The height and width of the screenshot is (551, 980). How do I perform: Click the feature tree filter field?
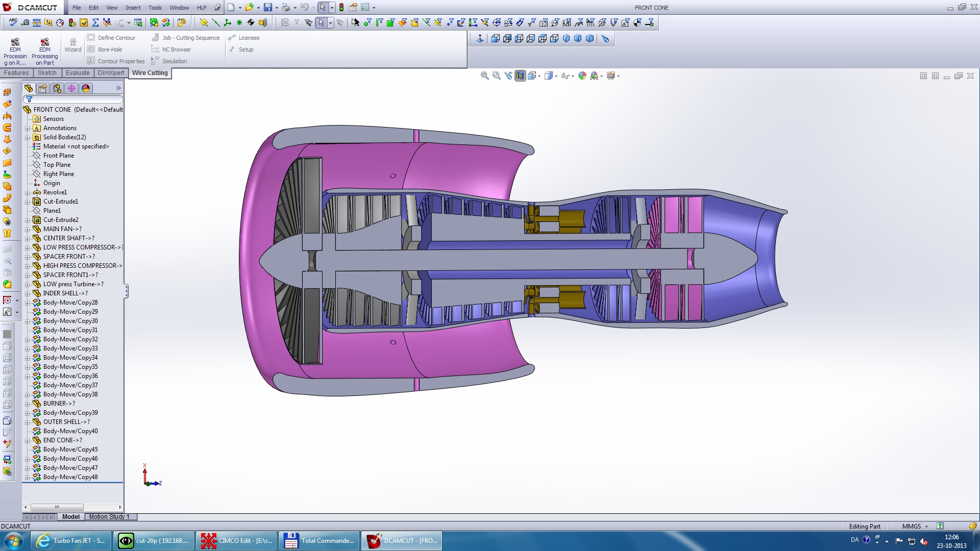pos(73,99)
